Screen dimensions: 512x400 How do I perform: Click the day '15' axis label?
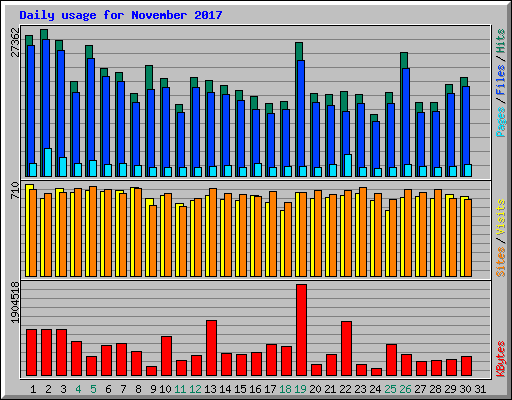pos(240,389)
